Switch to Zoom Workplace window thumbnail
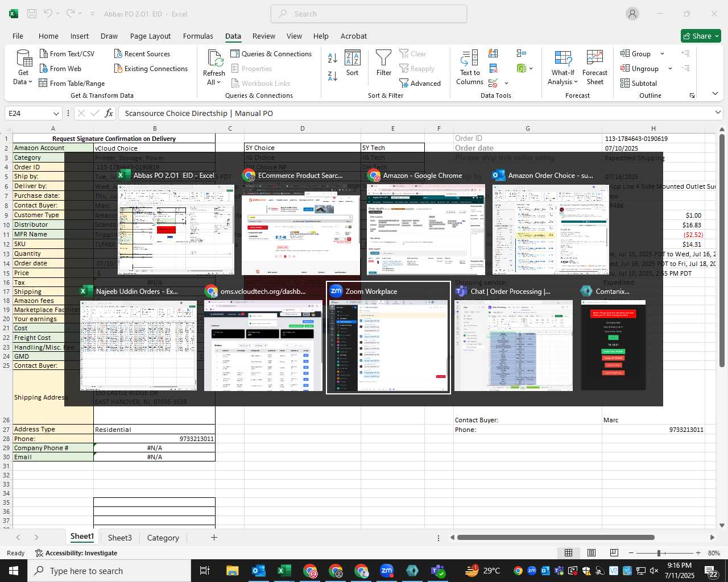 [388, 338]
